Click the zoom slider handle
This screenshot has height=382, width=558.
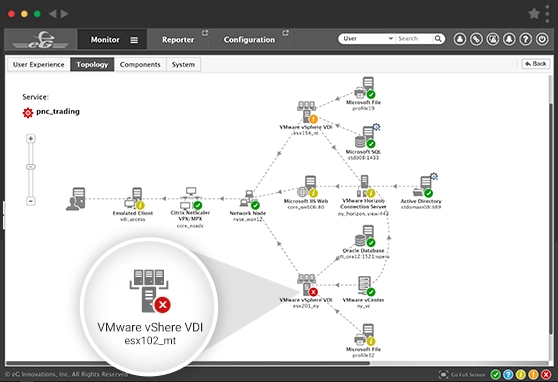(31, 167)
